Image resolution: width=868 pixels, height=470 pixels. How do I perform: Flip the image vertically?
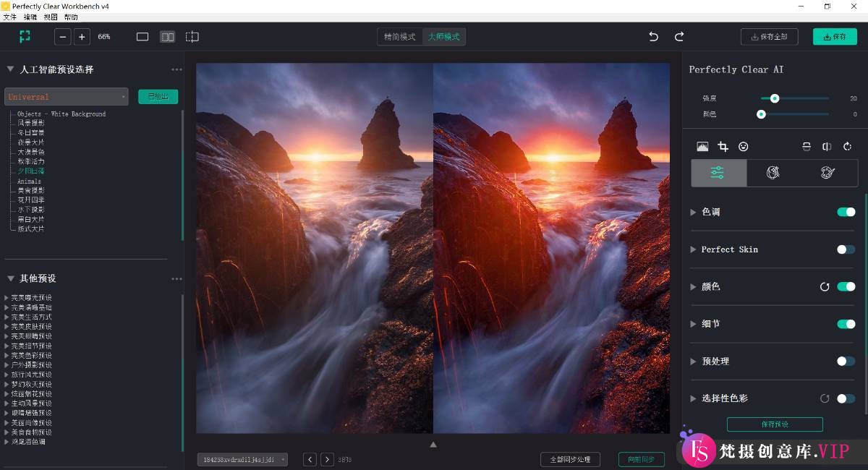pos(807,146)
